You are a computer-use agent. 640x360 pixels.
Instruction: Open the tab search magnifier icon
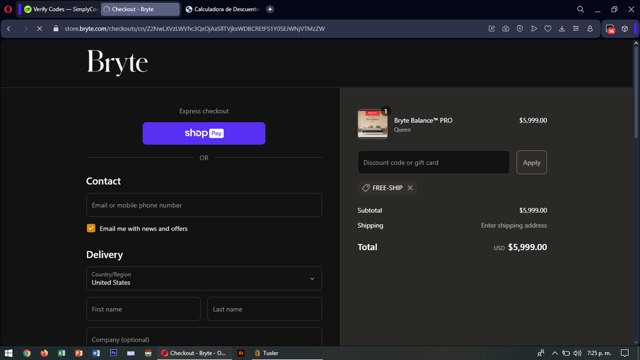click(x=580, y=9)
